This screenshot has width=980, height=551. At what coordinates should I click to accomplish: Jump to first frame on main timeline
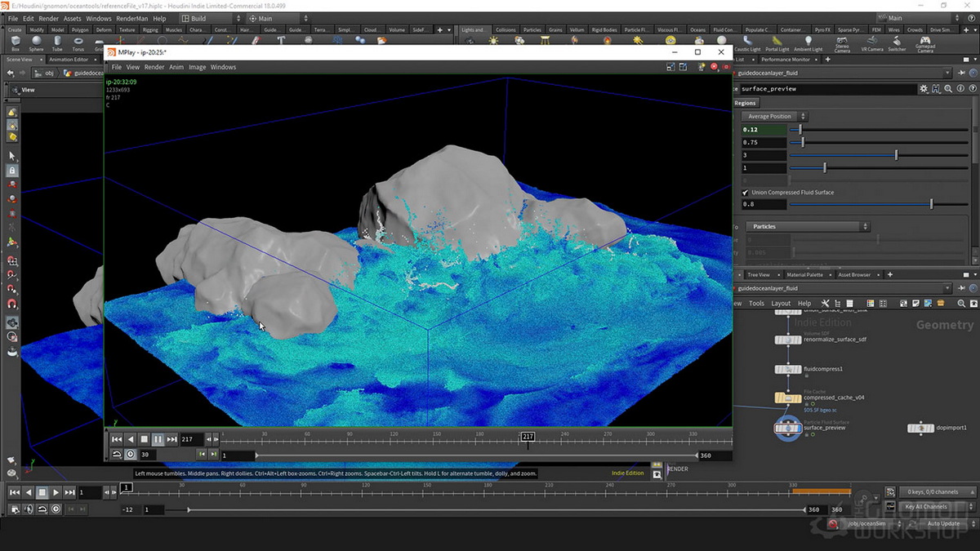tap(14, 492)
